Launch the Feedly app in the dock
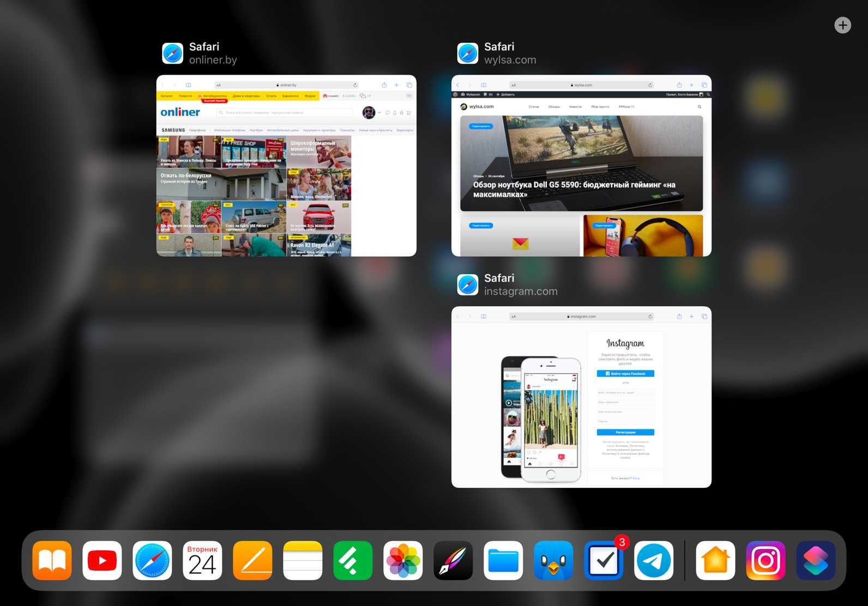 point(353,560)
